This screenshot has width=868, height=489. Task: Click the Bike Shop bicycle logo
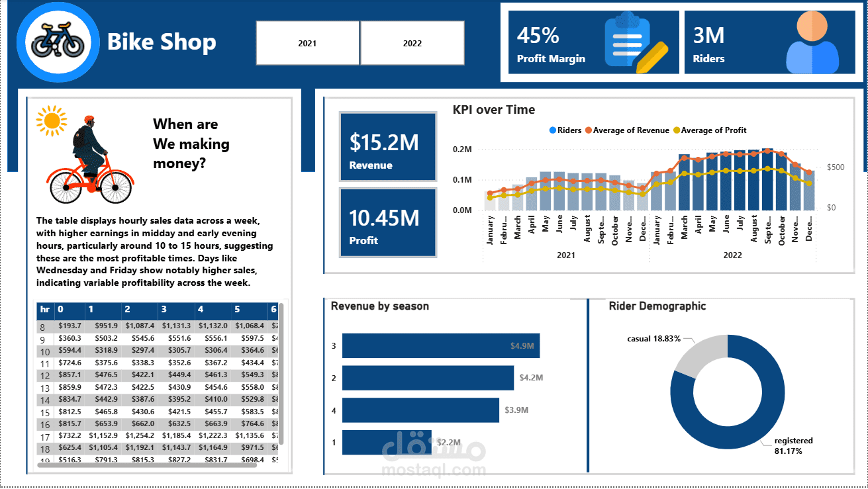pyautogui.click(x=58, y=42)
